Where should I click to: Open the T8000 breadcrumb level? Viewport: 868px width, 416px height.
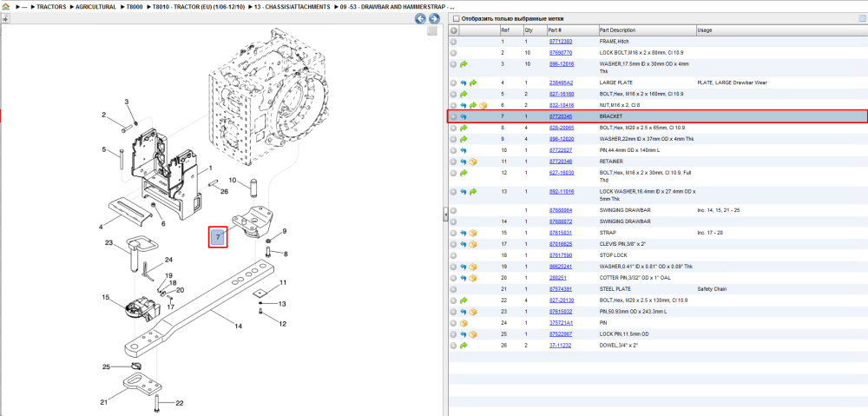click(x=135, y=7)
